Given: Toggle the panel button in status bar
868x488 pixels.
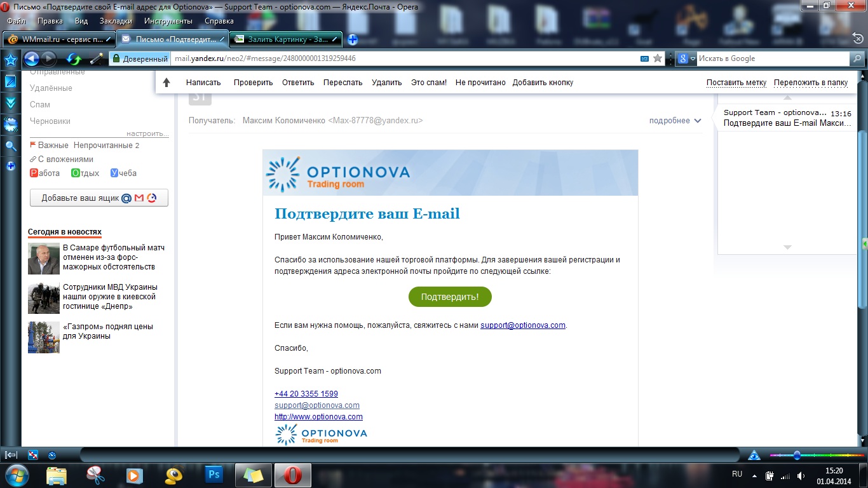Looking at the screenshot, I should point(11,455).
